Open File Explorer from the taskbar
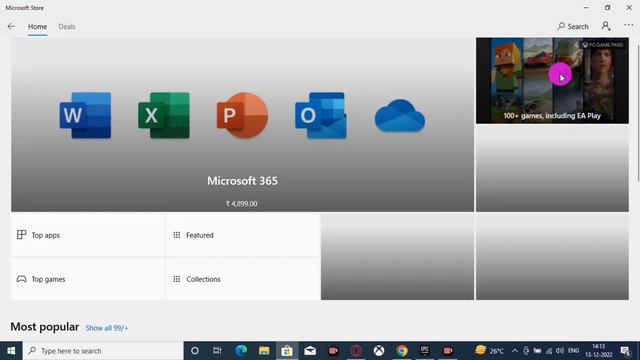The width and height of the screenshot is (640, 360). click(x=264, y=351)
